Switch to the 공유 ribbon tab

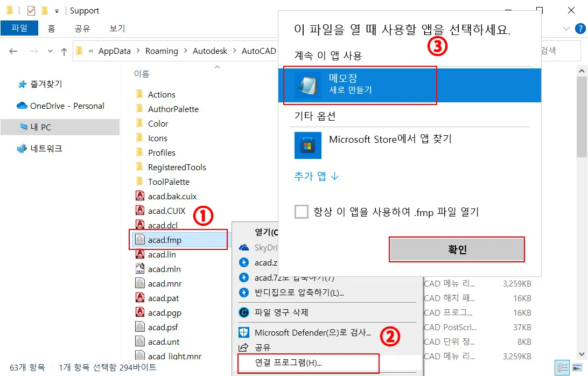pos(82,29)
